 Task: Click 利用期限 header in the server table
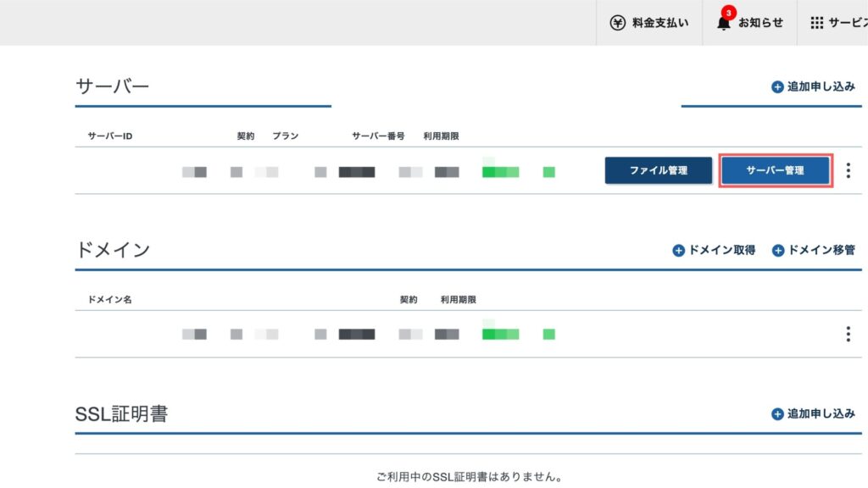coord(441,136)
